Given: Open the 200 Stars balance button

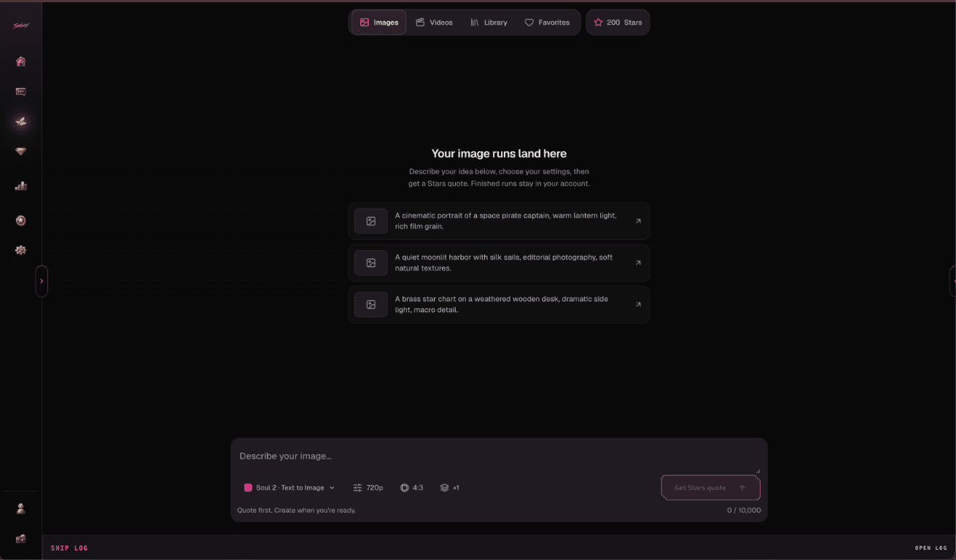Looking at the screenshot, I should pyautogui.click(x=618, y=23).
